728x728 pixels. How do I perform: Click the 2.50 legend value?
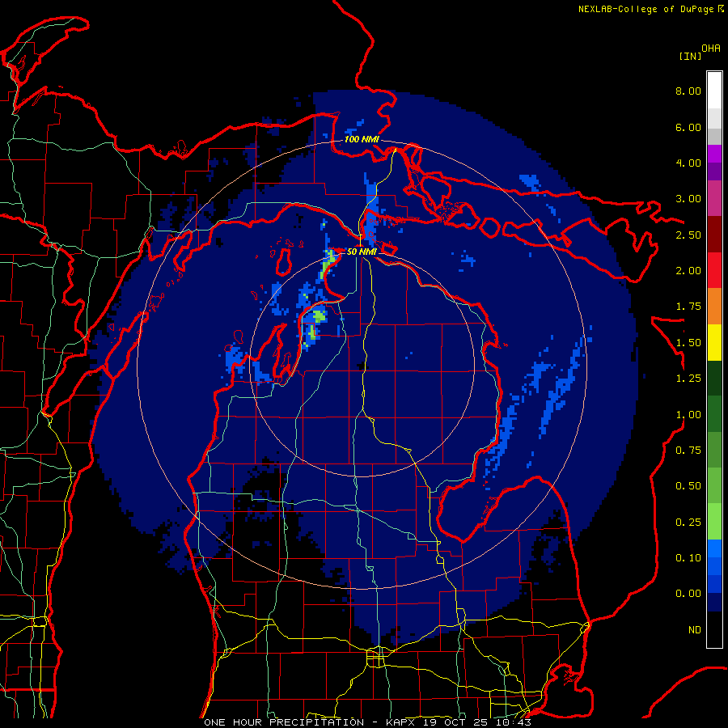point(688,235)
